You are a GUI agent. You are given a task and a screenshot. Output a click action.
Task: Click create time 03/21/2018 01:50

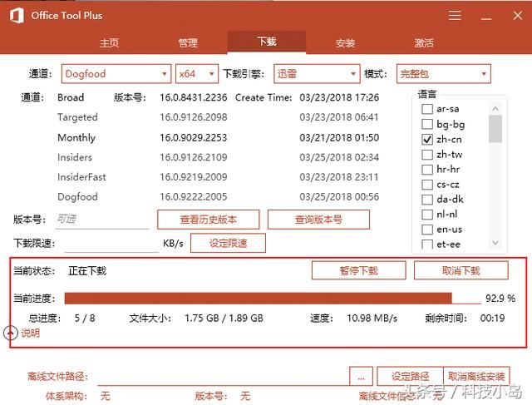tap(339, 137)
